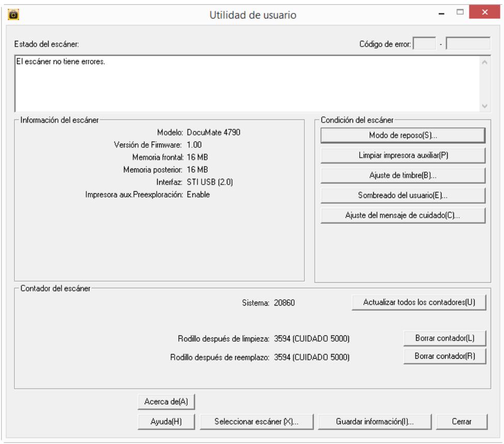Open Sombreado del usuario(E) dialog
The width and height of the screenshot is (504, 444).
403,195
